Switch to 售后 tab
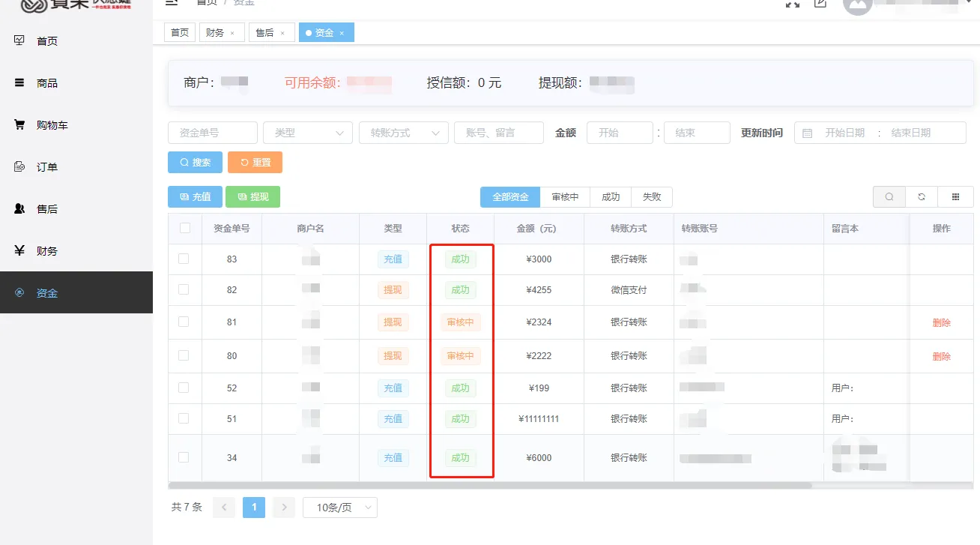980x545 pixels. pos(272,32)
